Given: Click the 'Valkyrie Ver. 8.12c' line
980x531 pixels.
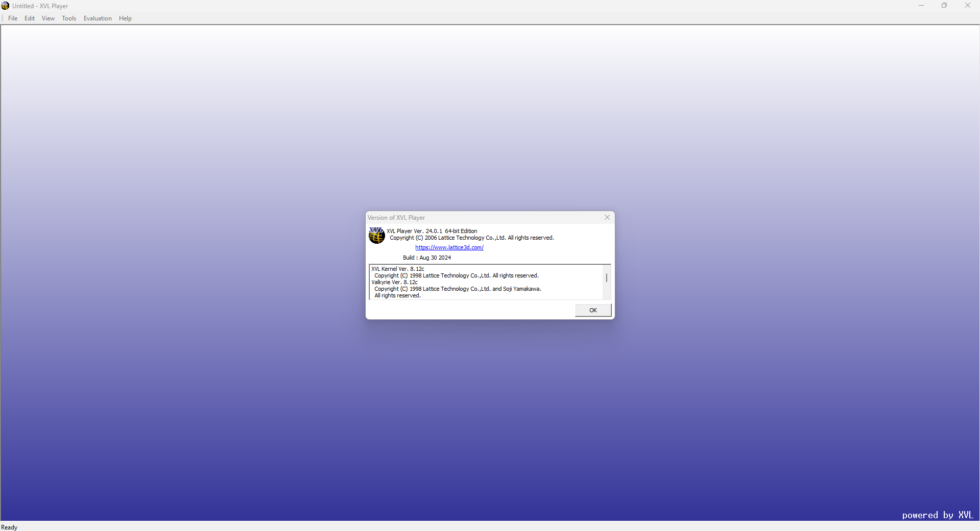Looking at the screenshot, I should pos(394,282).
